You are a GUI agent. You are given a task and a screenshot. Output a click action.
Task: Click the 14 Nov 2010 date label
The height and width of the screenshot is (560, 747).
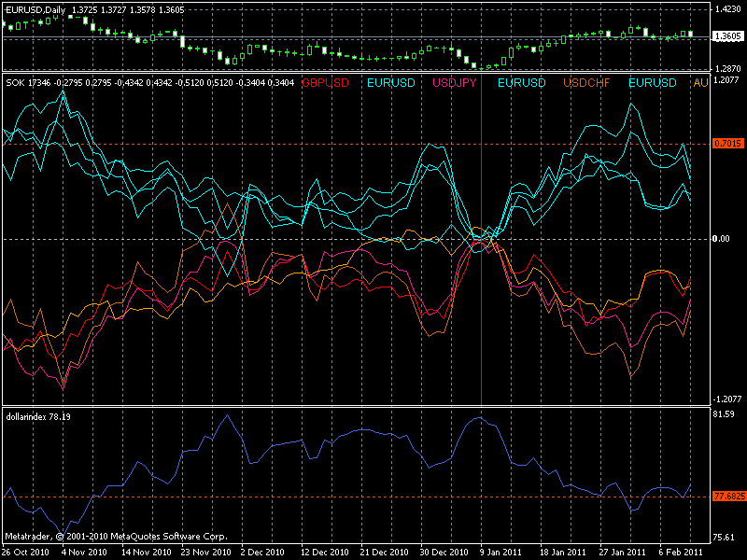147,553
